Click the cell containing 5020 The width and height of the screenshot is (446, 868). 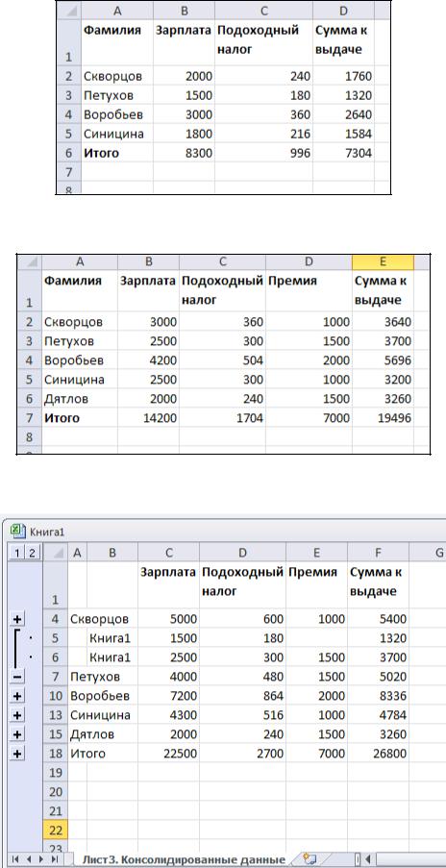pyautogui.click(x=379, y=676)
